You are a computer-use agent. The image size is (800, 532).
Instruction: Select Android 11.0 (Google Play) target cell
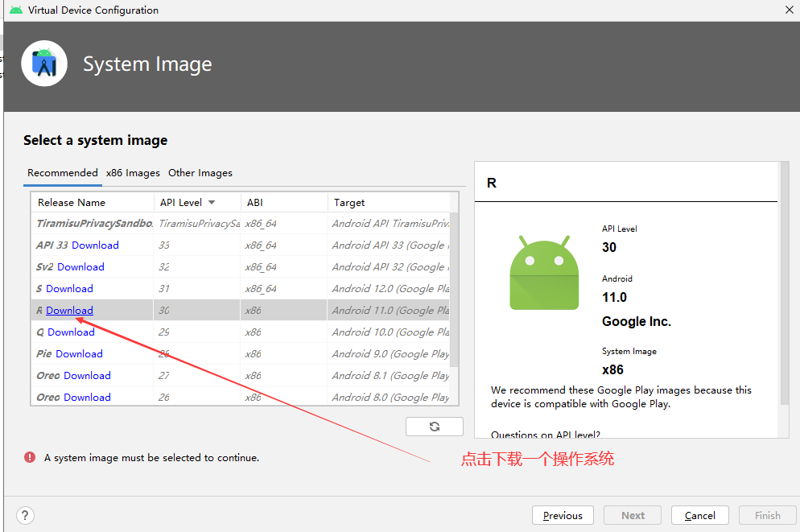click(390, 311)
